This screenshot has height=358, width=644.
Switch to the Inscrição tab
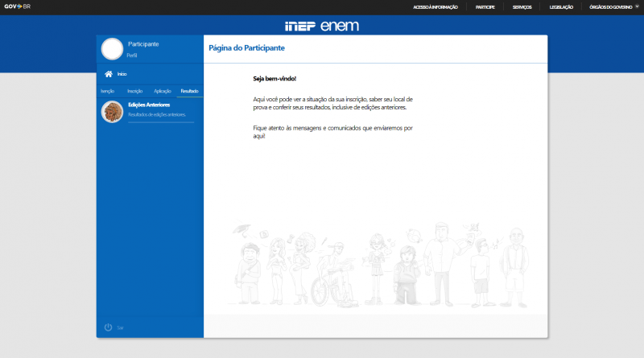tap(134, 92)
